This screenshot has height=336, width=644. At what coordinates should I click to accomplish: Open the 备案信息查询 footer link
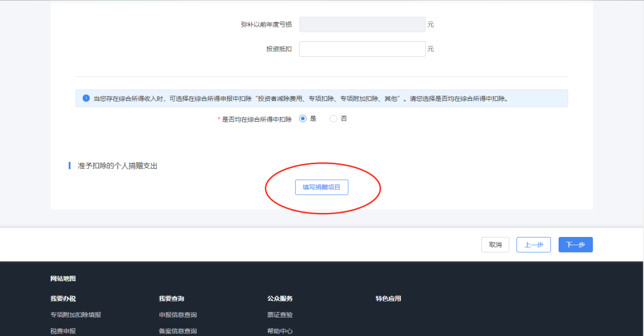[x=178, y=331]
